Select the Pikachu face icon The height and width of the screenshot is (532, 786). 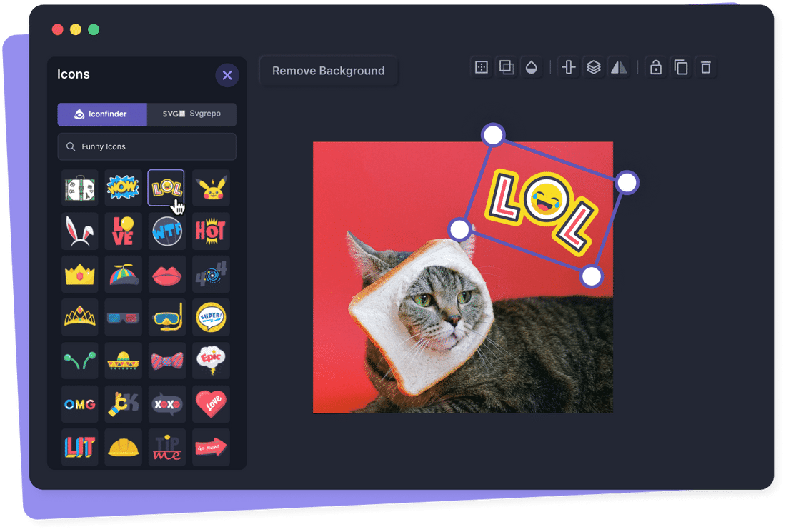pyautogui.click(x=211, y=189)
